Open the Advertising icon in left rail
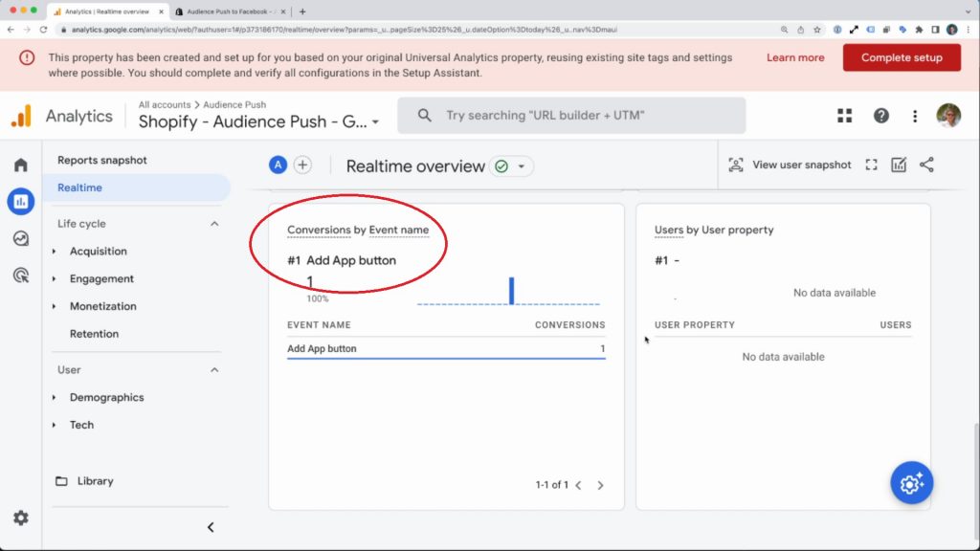The width and height of the screenshot is (980, 551). [x=21, y=275]
